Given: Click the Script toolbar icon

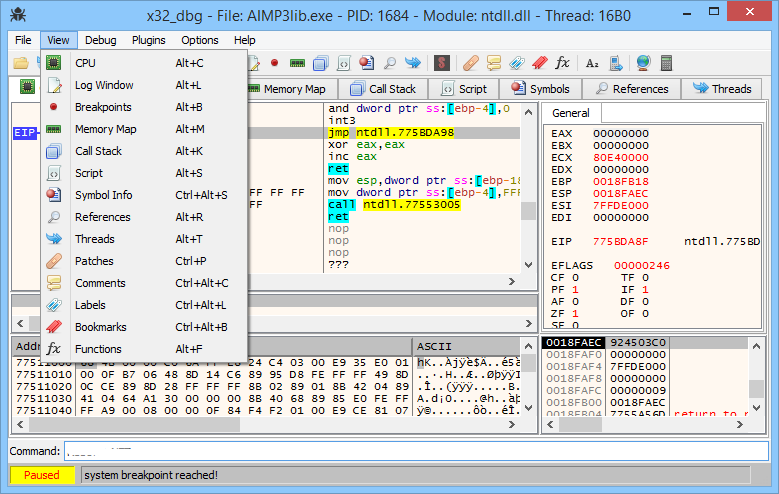Looking at the screenshot, I should tap(343, 63).
